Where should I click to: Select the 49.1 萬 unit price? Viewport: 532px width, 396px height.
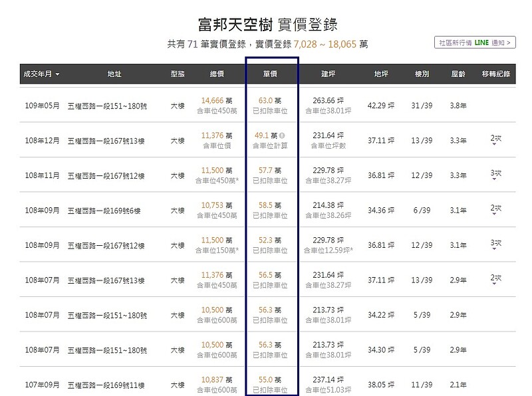(x=267, y=136)
